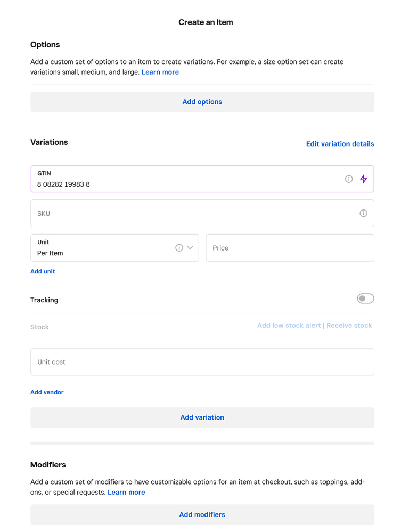Click the Add unit link
The image size is (401, 532).
tap(43, 271)
